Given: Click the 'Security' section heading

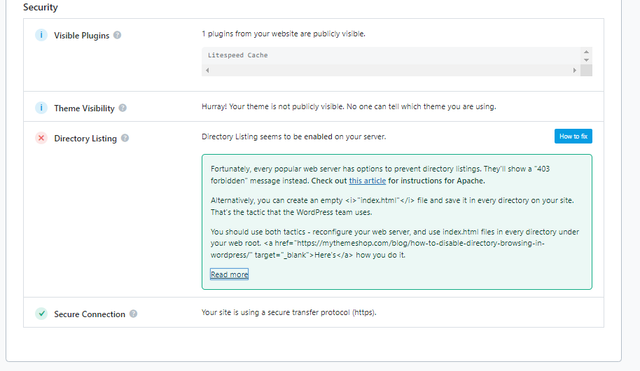Looking at the screenshot, I should (40, 7).
